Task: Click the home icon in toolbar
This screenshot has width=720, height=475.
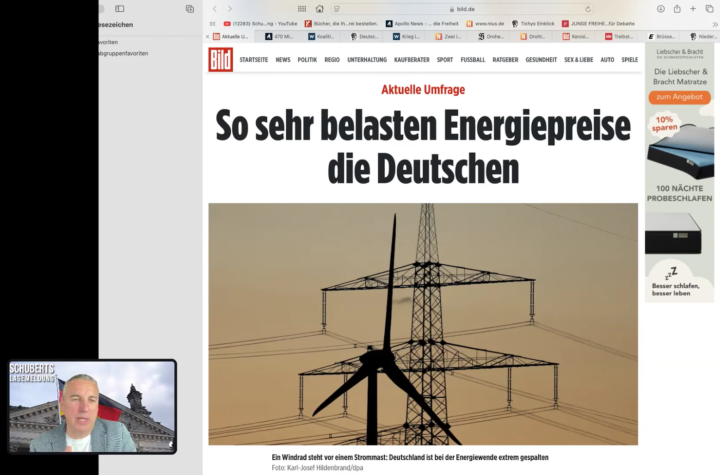Action: [x=320, y=9]
